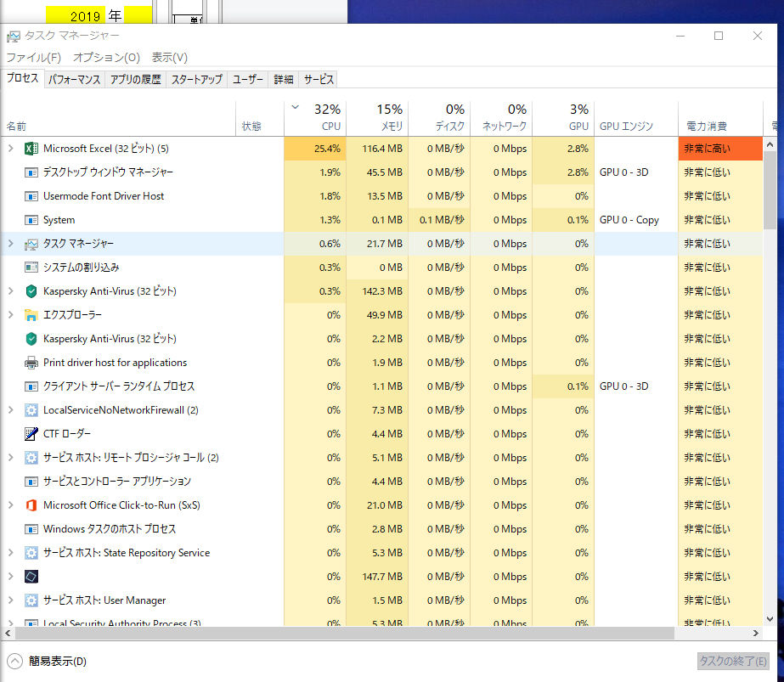
Task: Switch to the 詳細 tab
Action: [284, 80]
